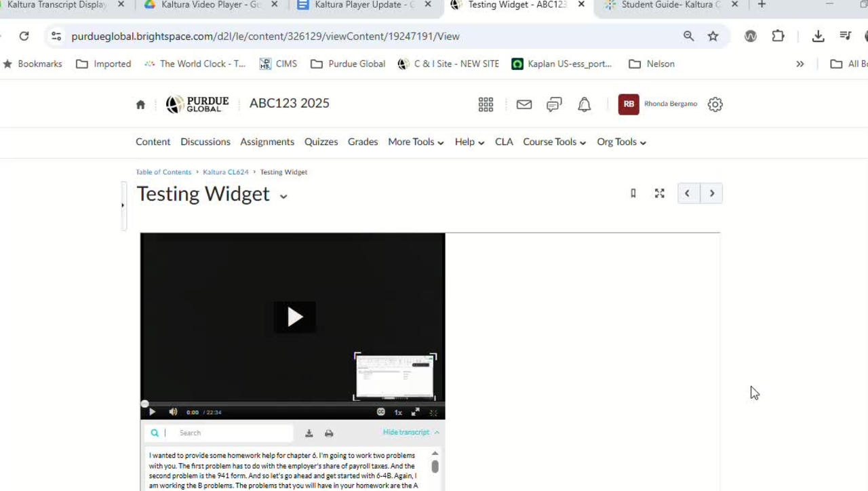Screen dimensions: 868x491
Task: Open the Content tab
Action: coord(153,142)
